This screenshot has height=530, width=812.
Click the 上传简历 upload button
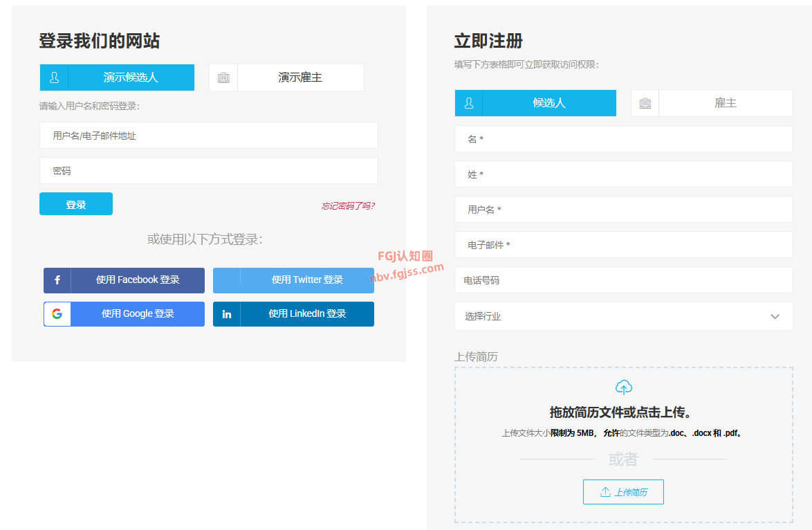(623, 491)
